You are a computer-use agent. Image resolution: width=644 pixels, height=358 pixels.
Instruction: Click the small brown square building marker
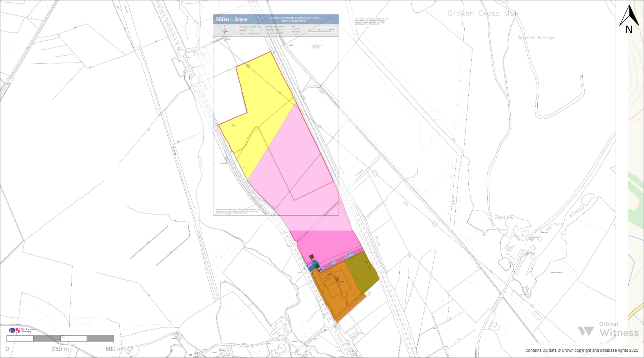click(x=311, y=257)
